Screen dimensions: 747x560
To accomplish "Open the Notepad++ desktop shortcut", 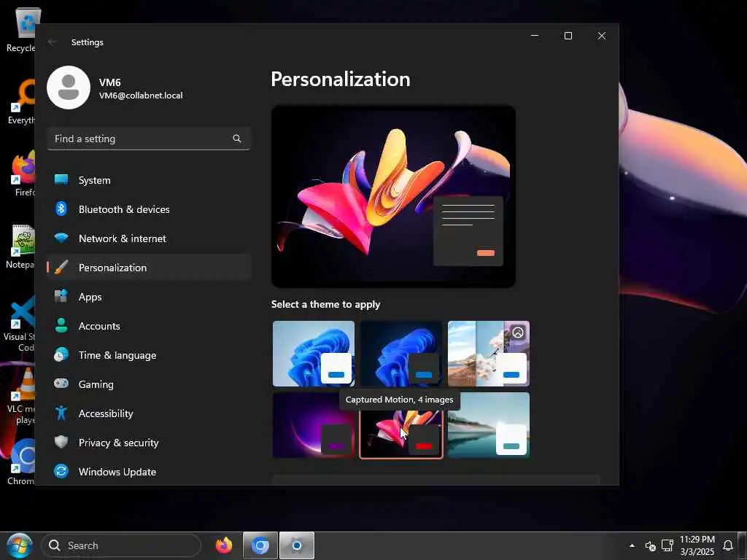I will (21, 246).
